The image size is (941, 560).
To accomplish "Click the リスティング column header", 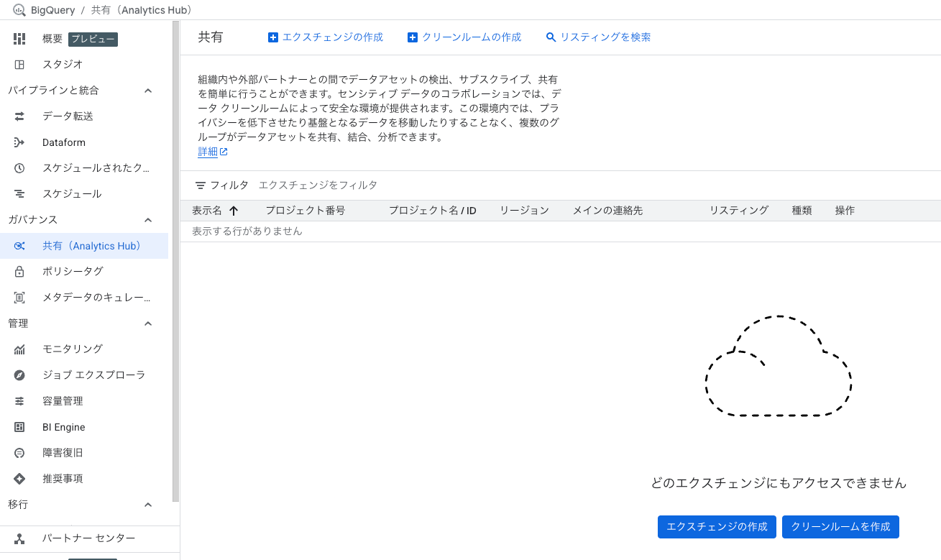I will pos(739,211).
